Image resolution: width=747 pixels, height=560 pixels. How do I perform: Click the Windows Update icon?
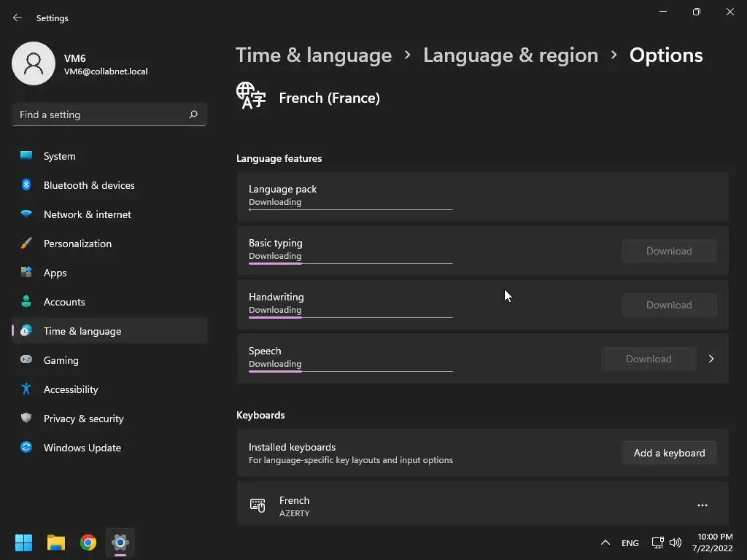click(x=26, y=448)
